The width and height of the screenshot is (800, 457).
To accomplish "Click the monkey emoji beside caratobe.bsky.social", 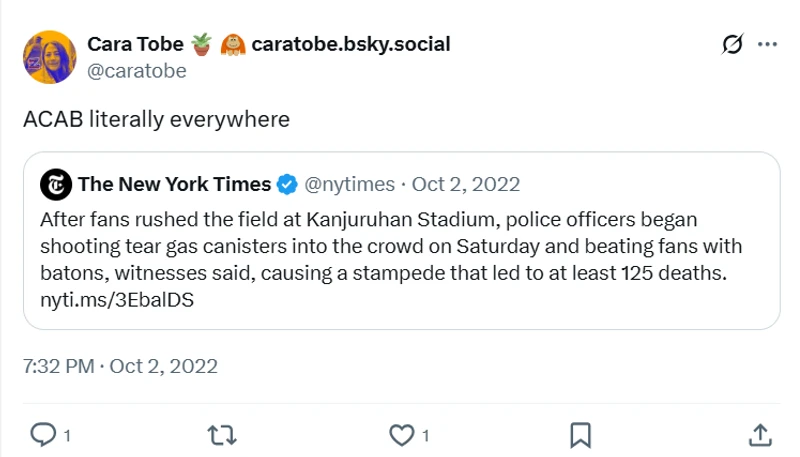I will [x=233, y=44].
